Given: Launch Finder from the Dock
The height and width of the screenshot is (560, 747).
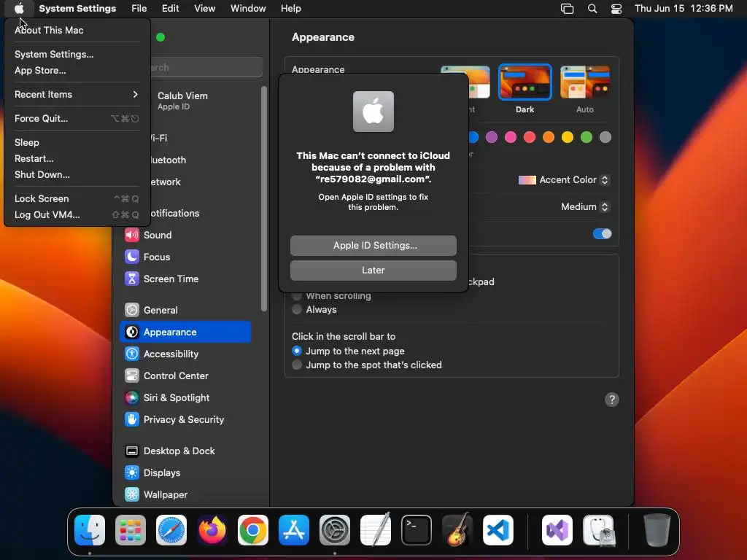Looking at the screenshot, I should click(x=90, y=530).
